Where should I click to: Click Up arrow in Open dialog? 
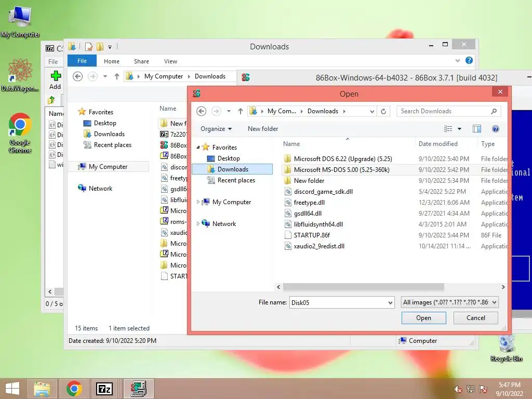click(x=240, y=111)
